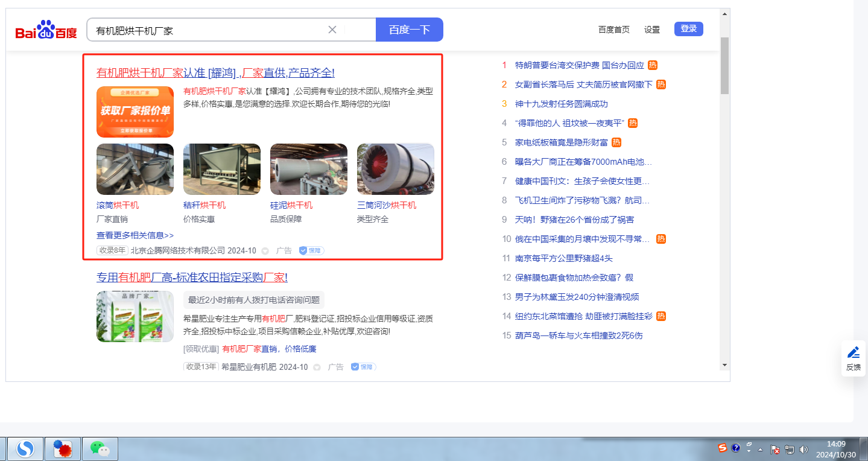Screen dimensions: 868x461
Task: Click the 保障 badge under 北京企腾网络技术有限公司
Action: pos(312,250)
